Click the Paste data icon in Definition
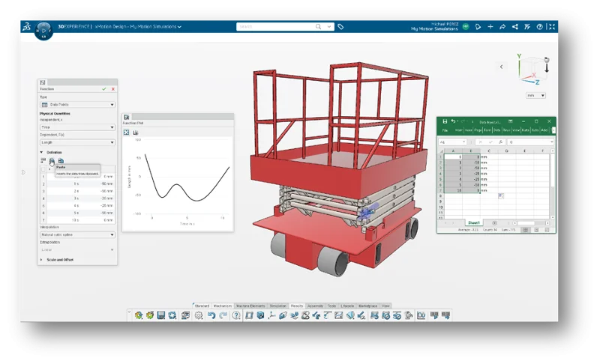This screenshot has height=364, width=600. point(52,161)
